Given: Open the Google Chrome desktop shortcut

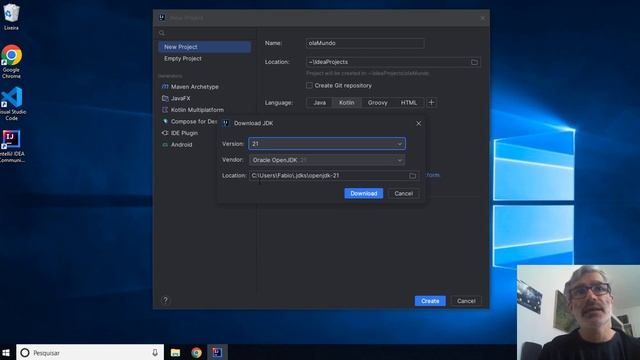Looking at the screenshot, I should coord(11,61).
